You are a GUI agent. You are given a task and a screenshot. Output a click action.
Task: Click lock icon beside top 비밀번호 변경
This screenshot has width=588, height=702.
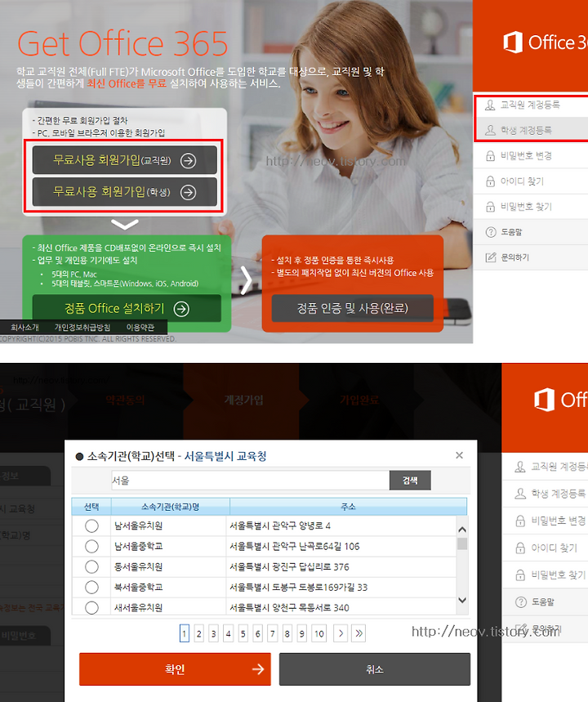(x=491, y=156)
